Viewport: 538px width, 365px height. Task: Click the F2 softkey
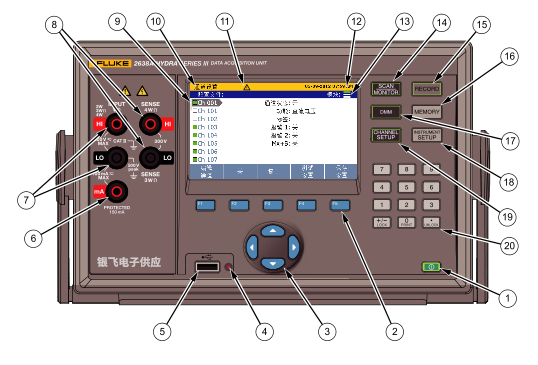(239, 205)
